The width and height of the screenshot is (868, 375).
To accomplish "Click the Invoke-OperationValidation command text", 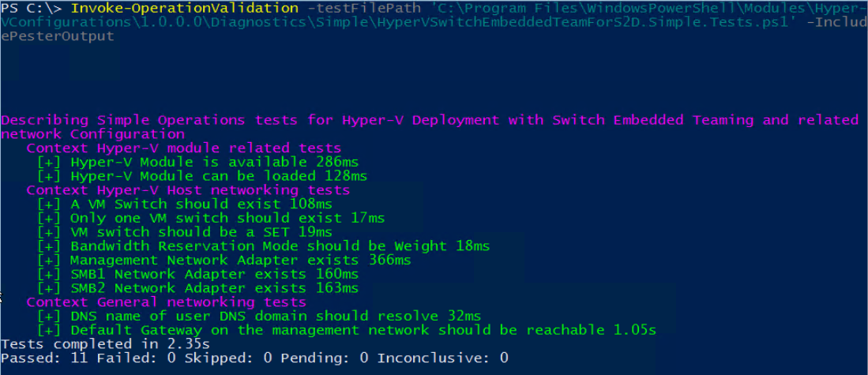I will 185,9.
